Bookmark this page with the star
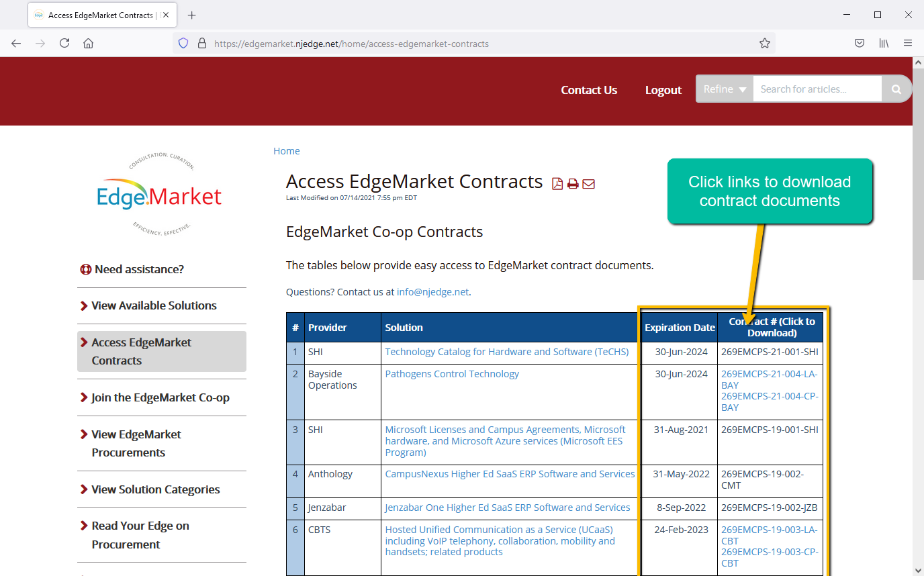Screen dimensions: 924x576 tap(764, 43)
